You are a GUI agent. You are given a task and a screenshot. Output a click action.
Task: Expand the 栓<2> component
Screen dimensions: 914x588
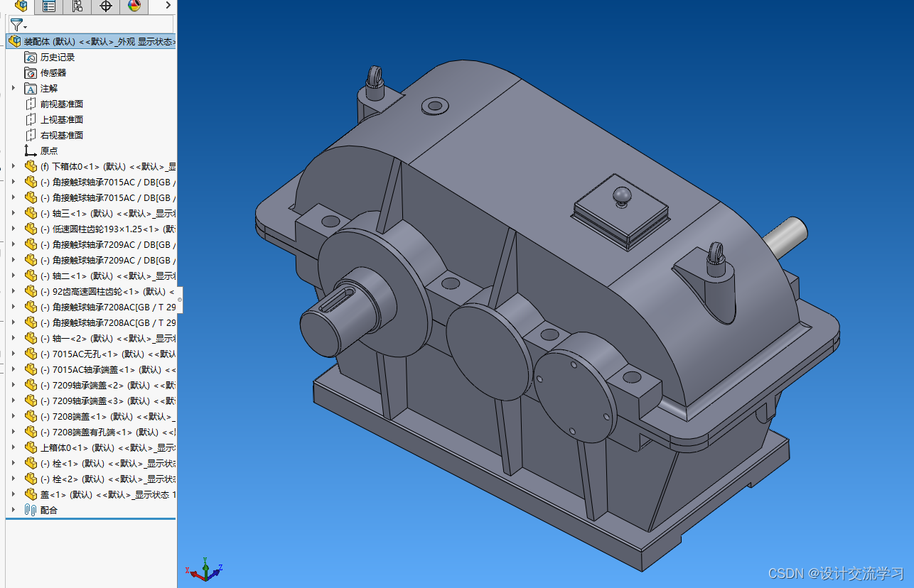pos(13,479)
